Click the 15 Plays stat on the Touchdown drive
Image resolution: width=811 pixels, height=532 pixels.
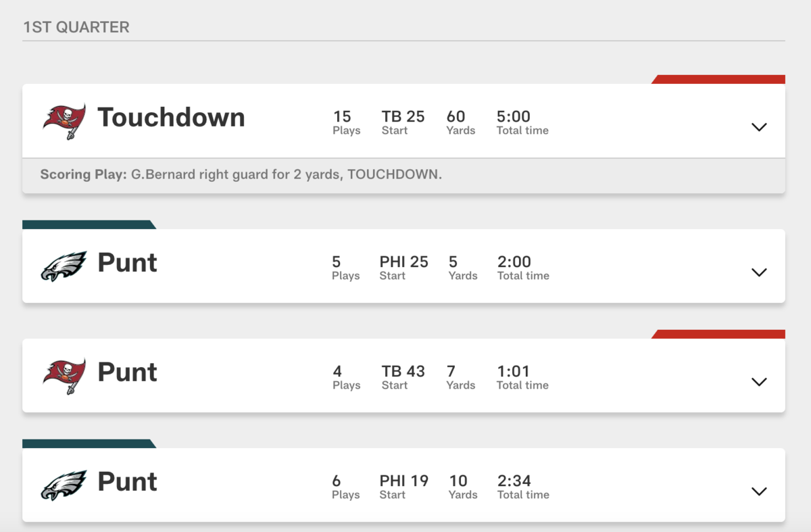[346, 122]
